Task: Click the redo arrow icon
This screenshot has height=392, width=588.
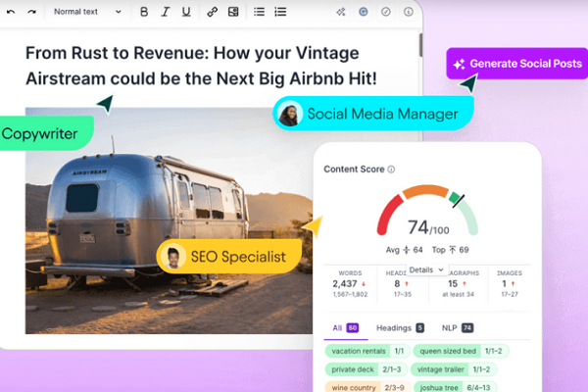Action: tap(31, 12)
